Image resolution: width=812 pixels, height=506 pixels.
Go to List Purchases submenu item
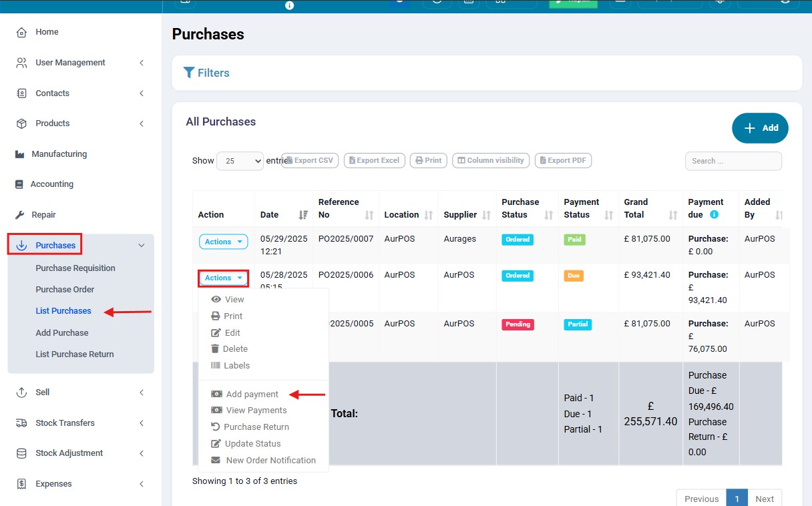[x=63, y=311]
